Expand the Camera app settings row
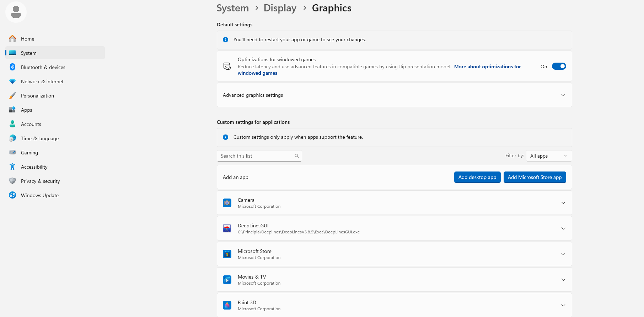Image resolution: width=644 pixels, height=317 pixels. pos(563,203)
